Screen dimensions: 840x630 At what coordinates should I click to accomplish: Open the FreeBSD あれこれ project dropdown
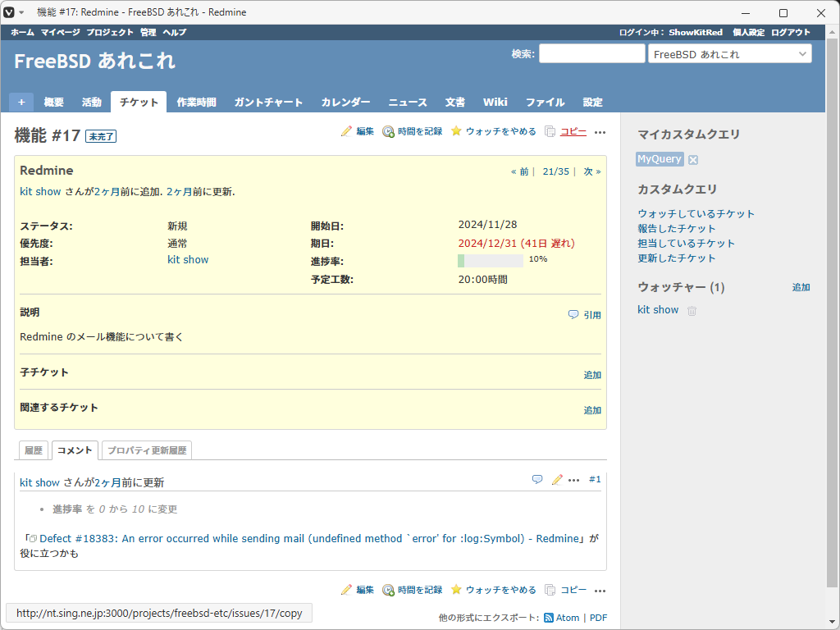(729, 54)
